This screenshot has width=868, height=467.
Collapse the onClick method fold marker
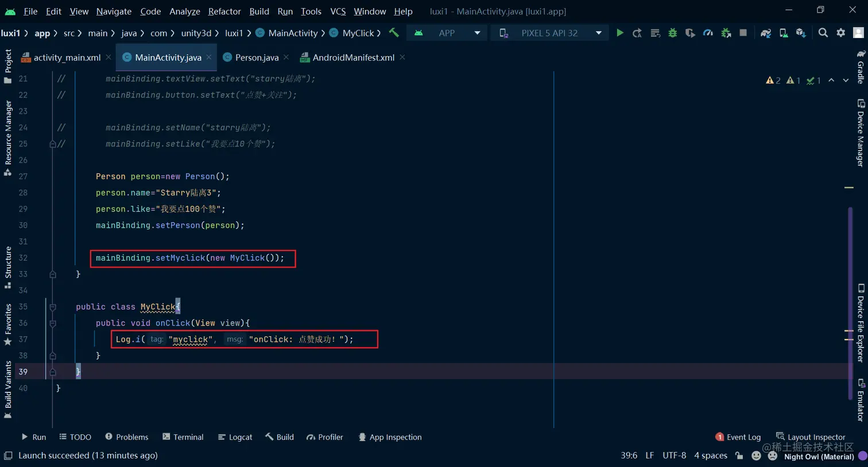(x=53, y=323)
